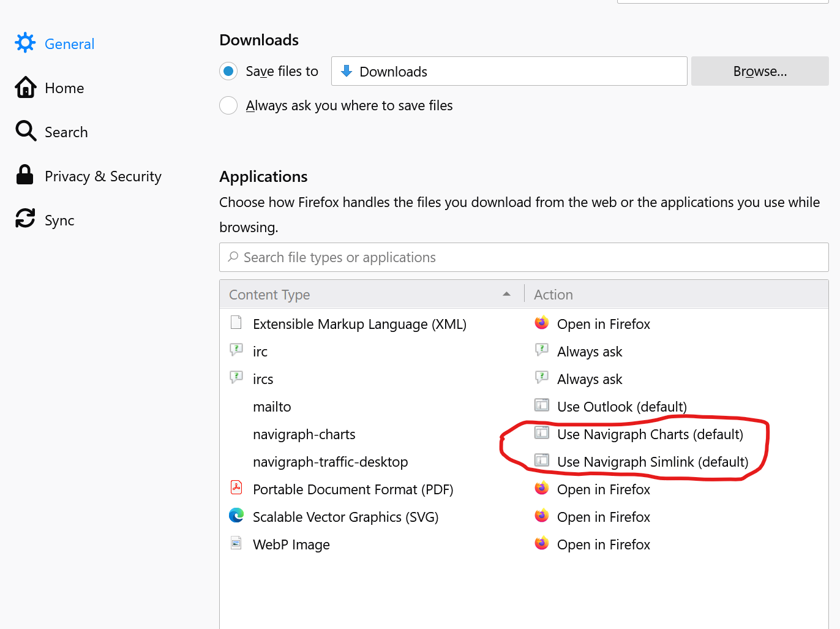Click the XML document icon

point(236,323)
